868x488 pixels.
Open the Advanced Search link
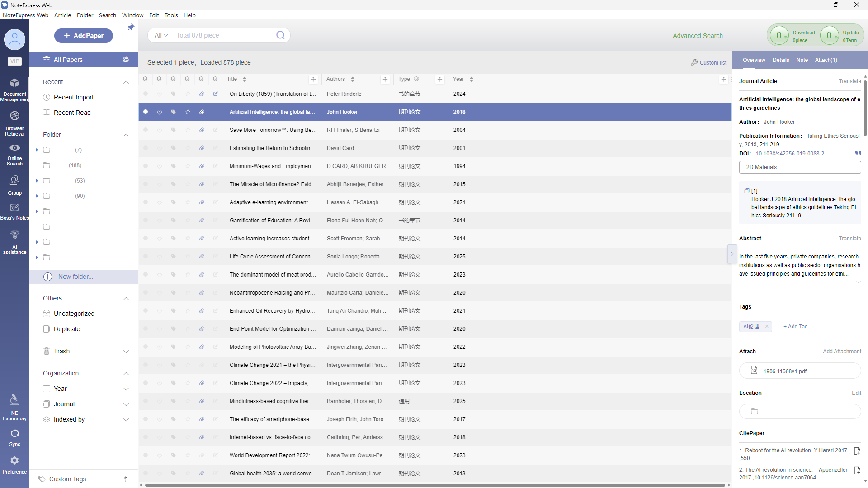point(698,36)
